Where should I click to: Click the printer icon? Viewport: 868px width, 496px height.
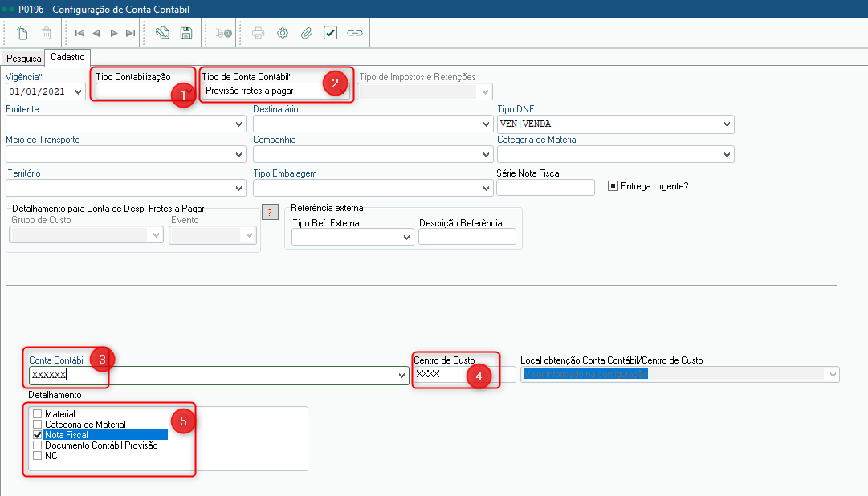(x=258, y=33)
